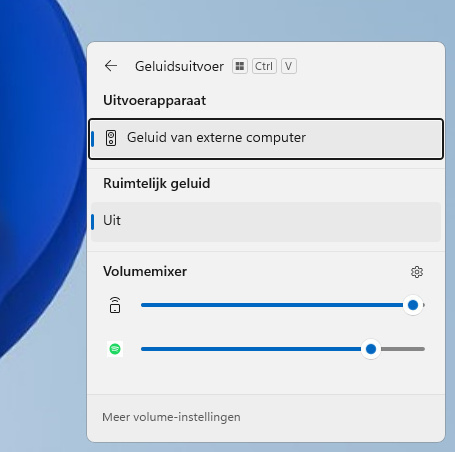Click the Windows key shortcut badge

[x=240, y=66]
